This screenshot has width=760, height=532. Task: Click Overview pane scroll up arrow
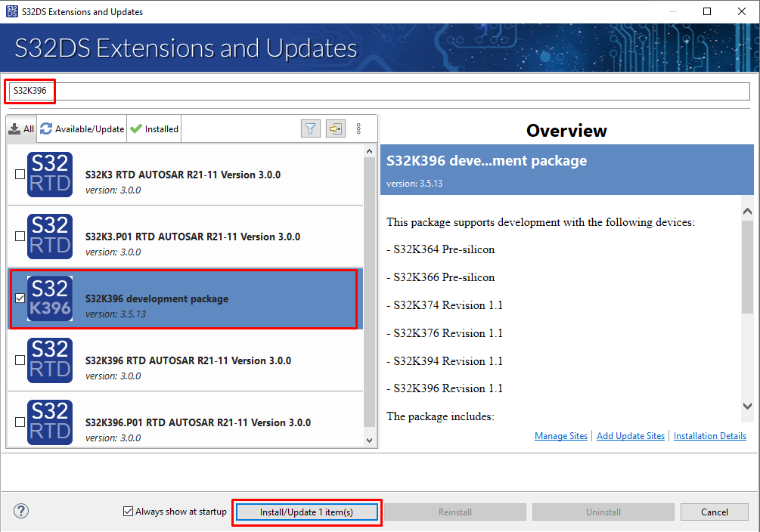pyautogui.click(x=747, y=212)
